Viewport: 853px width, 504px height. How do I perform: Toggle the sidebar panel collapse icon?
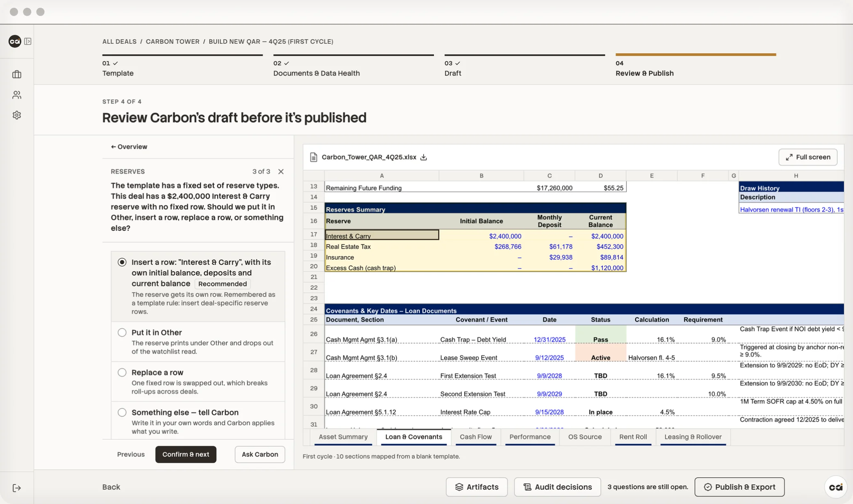(28, 41)
